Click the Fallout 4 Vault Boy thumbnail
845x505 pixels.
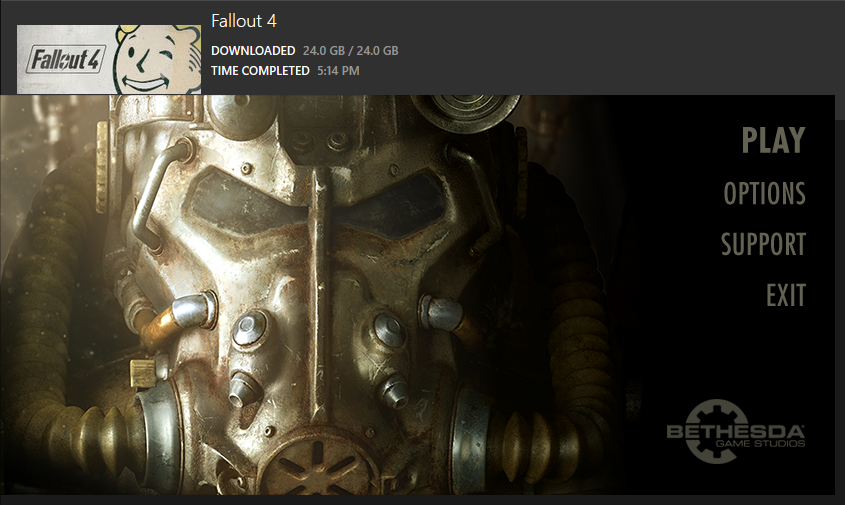click(x=109, y=59)
